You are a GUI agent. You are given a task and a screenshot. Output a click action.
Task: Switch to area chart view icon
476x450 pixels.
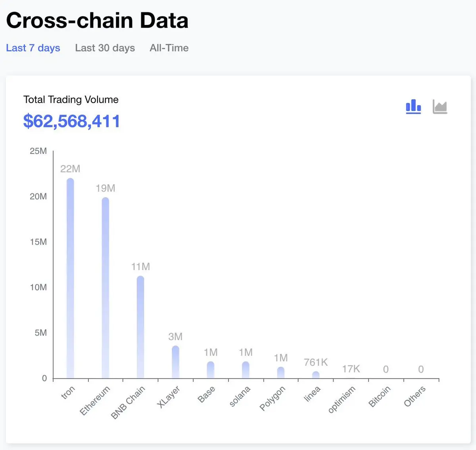(440, 107)
